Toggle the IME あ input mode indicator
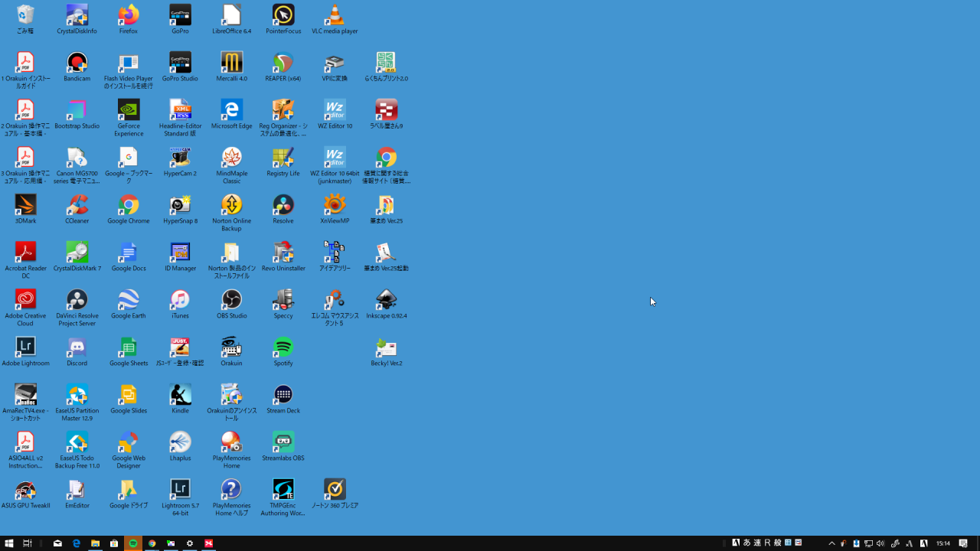This screenshot has height=551, width=980. [746, 543]
